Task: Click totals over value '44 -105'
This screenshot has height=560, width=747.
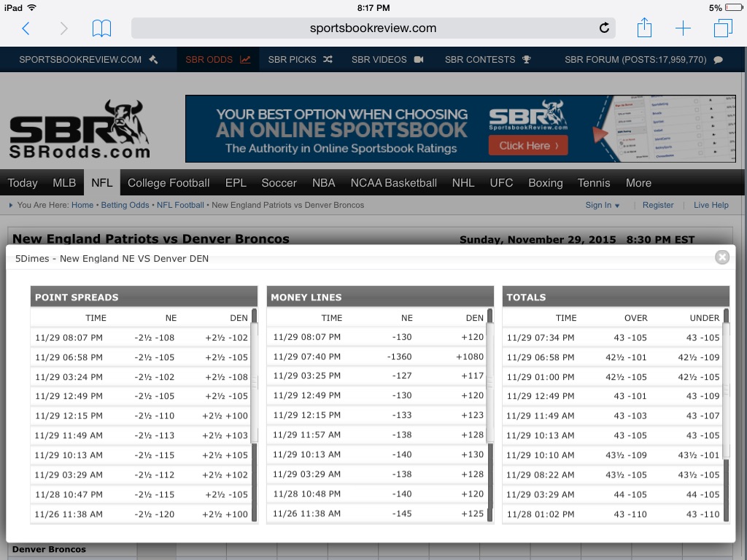Action: [x=630, y=494]
